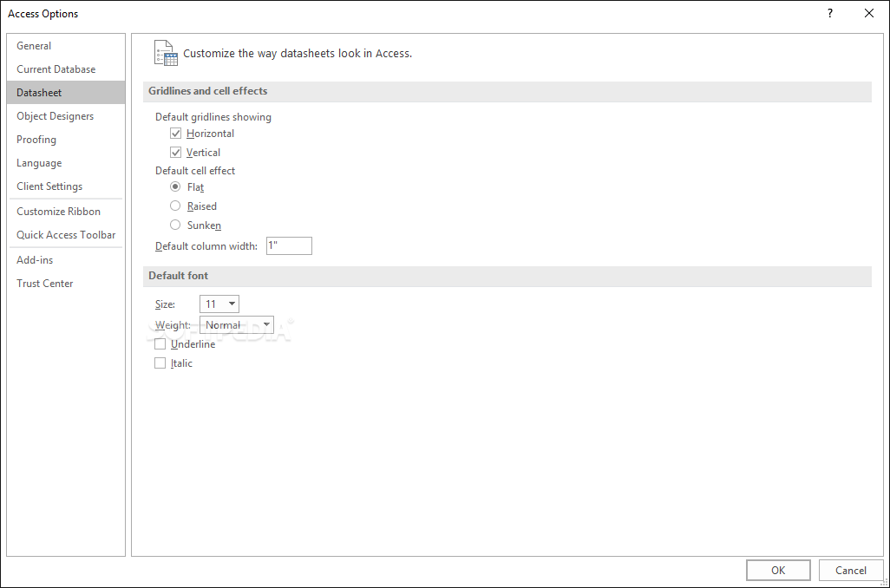Toggle Vertical gridlines checkbox
The height and width of the screenshot is (588, 890).
tap(175, 153)
